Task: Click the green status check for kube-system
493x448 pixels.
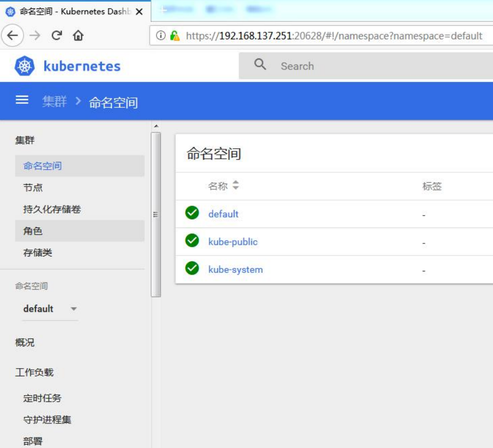Action: click(x=192, y=268)
